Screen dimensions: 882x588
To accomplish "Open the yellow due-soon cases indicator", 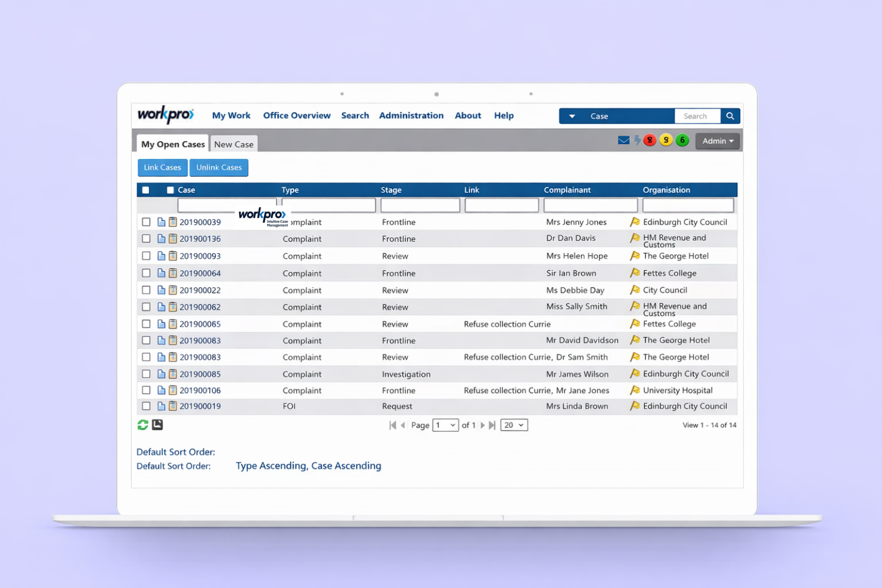I will (x=666, y=140).
